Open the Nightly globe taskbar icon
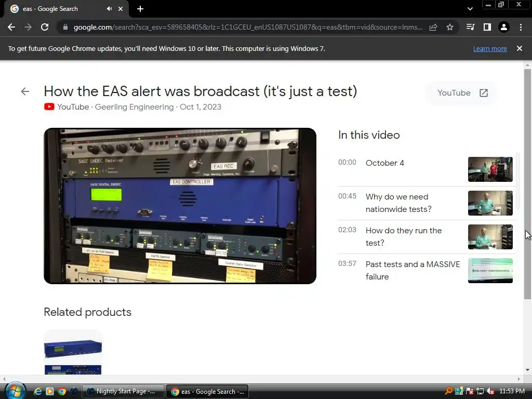 [x=74, y=391]
